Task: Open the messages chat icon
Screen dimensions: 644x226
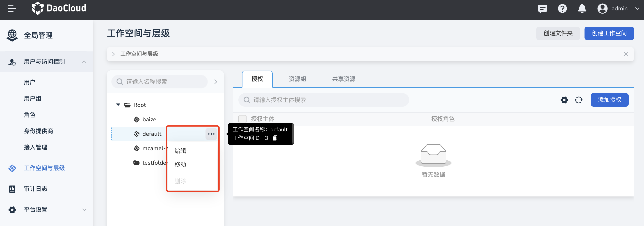Action: click(542, 9)
